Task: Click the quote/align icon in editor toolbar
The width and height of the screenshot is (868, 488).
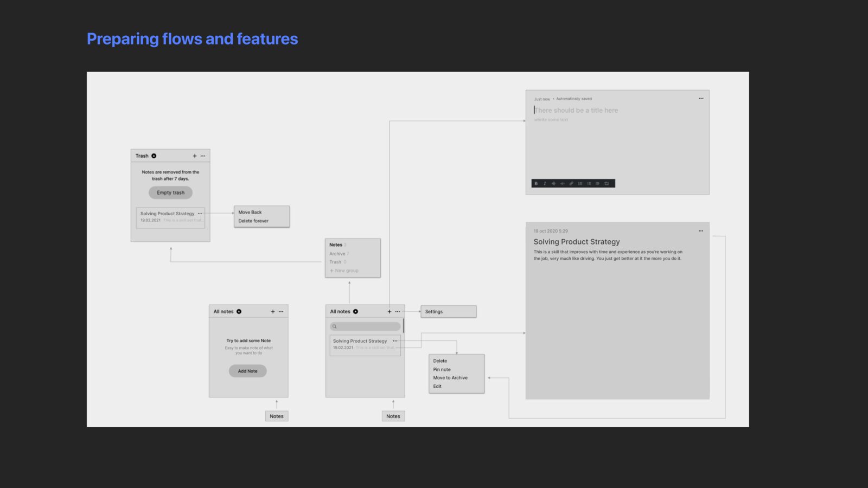Action: pos(597,183)
